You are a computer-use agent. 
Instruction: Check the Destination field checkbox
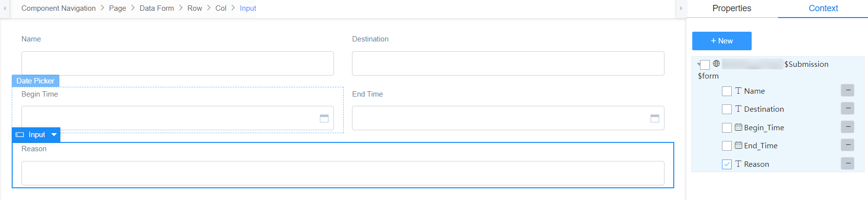coord(727,109)
